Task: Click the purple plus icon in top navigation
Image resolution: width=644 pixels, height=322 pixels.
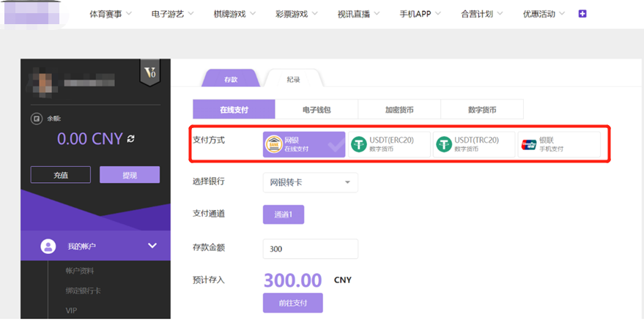Action: pos(582,13)
